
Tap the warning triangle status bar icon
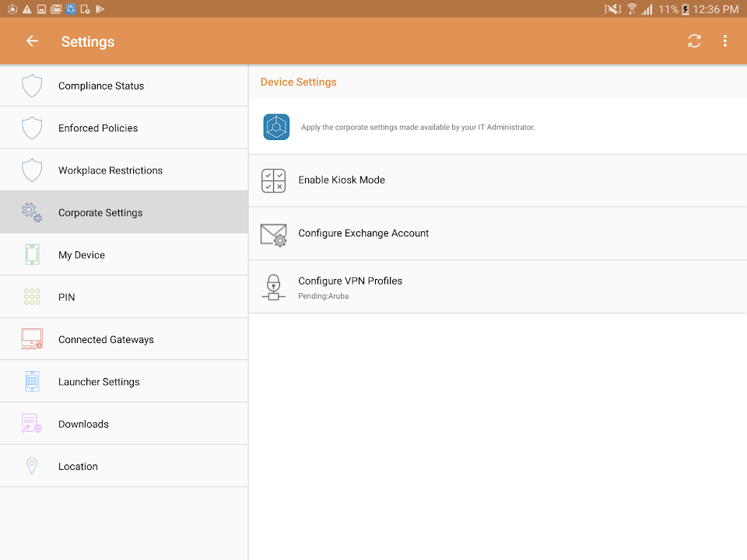tap(27, 9)
